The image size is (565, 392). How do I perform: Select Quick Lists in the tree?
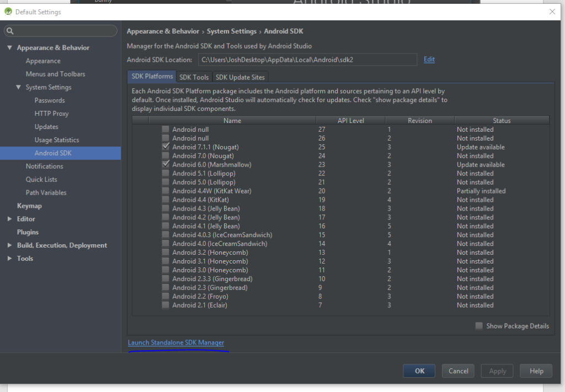[41, 179]
